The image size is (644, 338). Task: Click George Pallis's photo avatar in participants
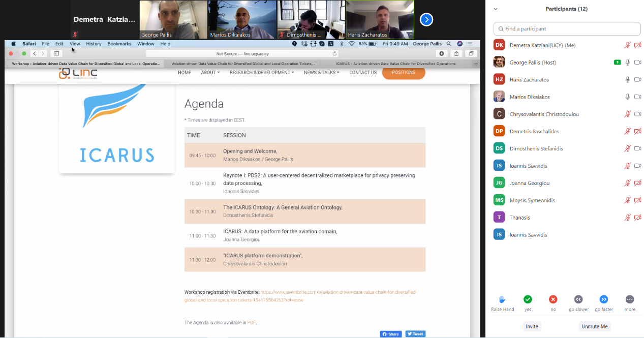pyautogui.click(x=499, y=63)
